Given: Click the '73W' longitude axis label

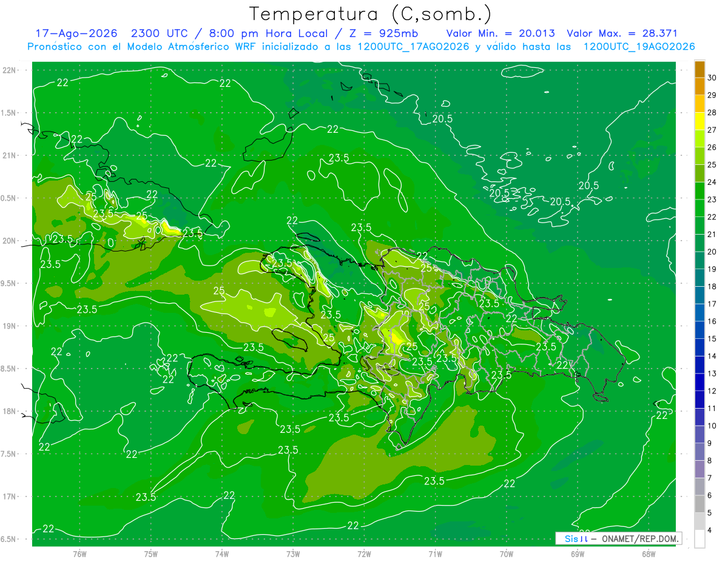Looking at the screenshot, I should pos(293,554).
